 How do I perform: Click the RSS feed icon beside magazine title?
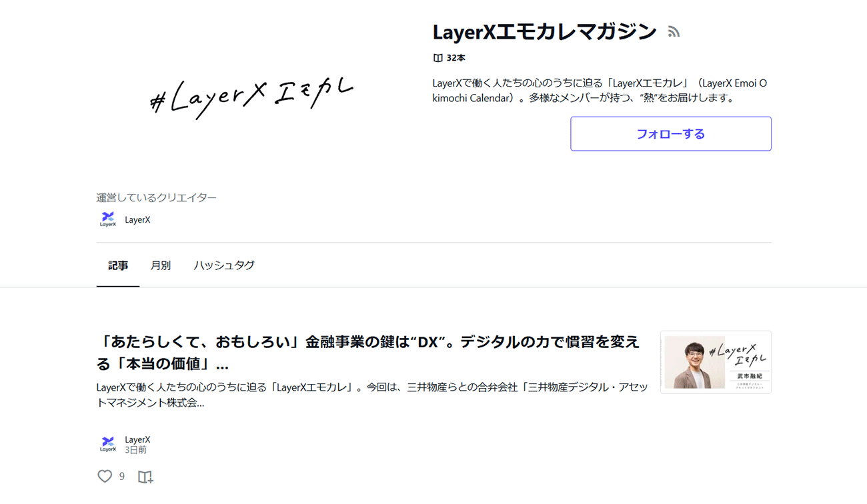(674, 32)
